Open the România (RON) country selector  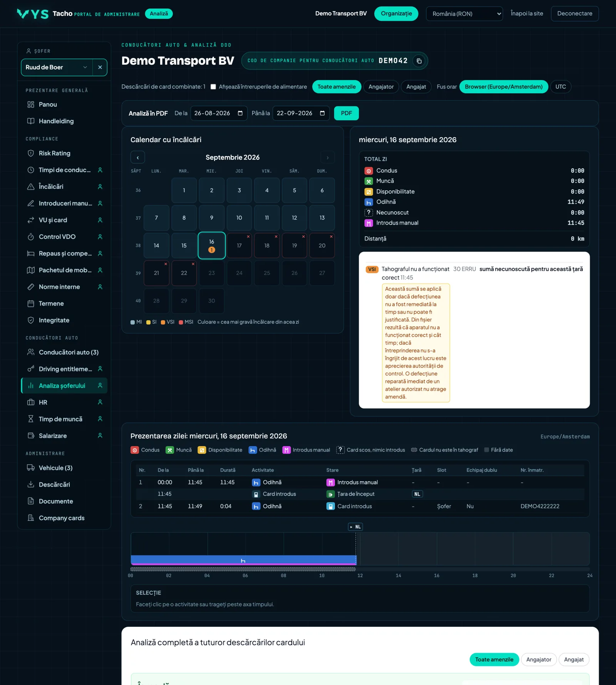coord(464,14)
